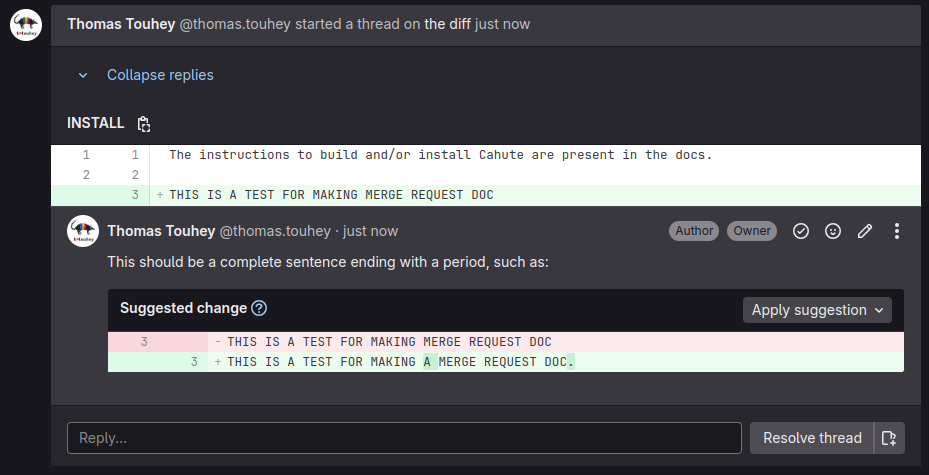Click the Owner badge
This screenshot has height=475, width=929.
(752, 231)
